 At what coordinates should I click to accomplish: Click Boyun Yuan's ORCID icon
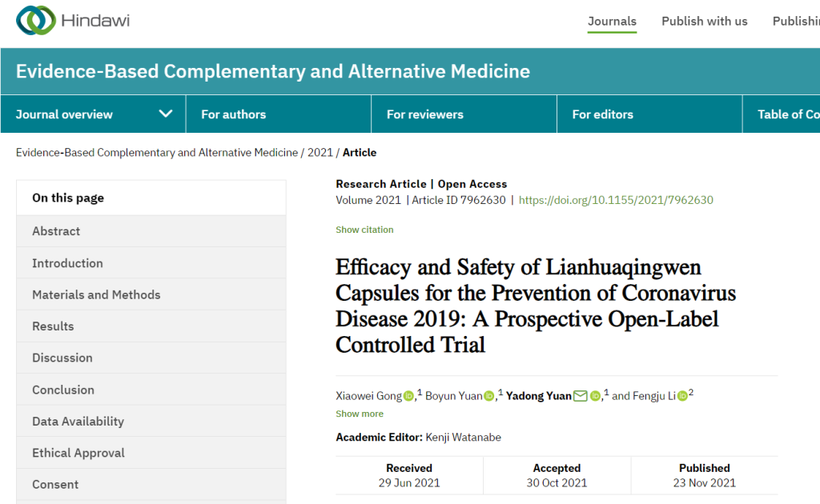click(x=489, y=396)
